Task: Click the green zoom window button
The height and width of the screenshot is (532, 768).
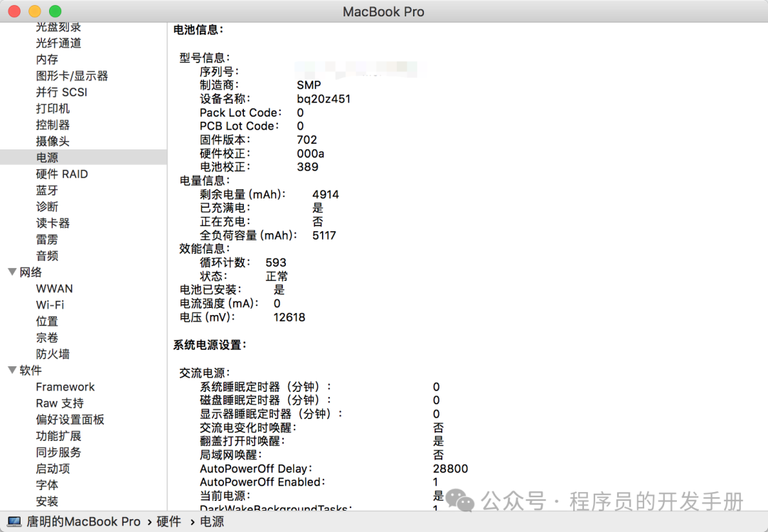Action: [55, 11]
